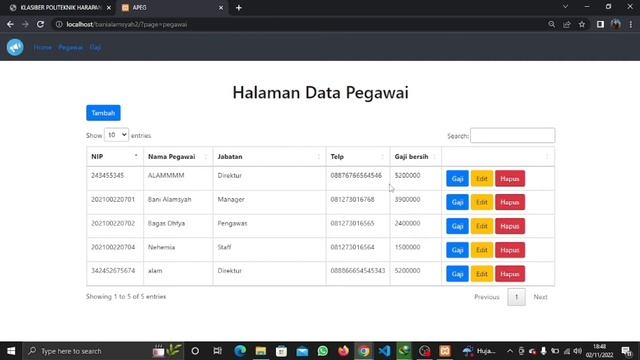Open the Windows Start menu
The image size is (640, 360).
11,351
